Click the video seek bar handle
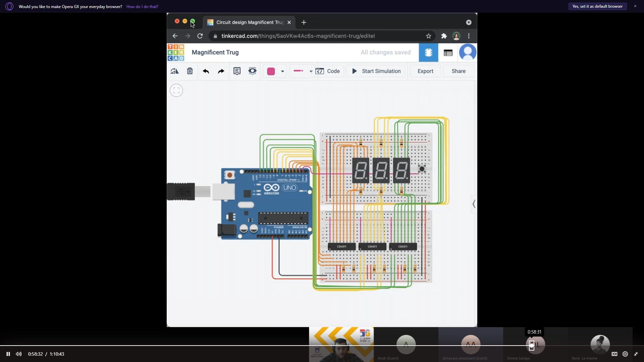The image size is (644, 362). point(532,345)
